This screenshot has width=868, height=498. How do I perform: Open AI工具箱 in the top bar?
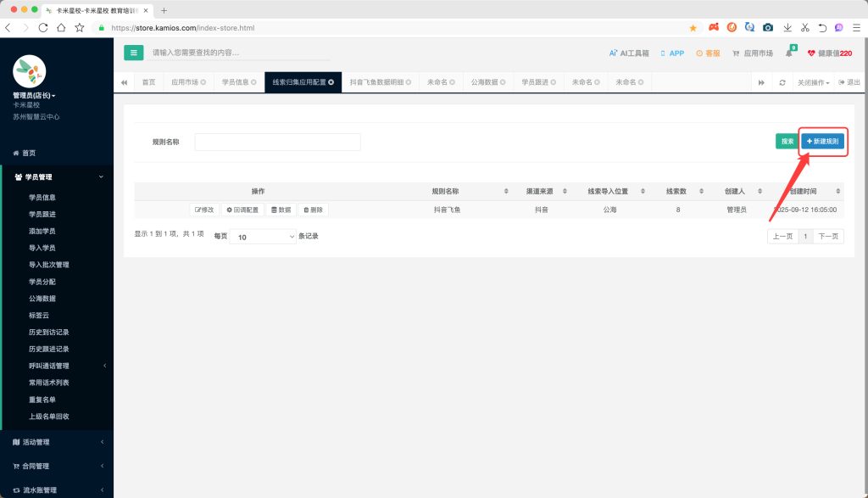[629, 53]
